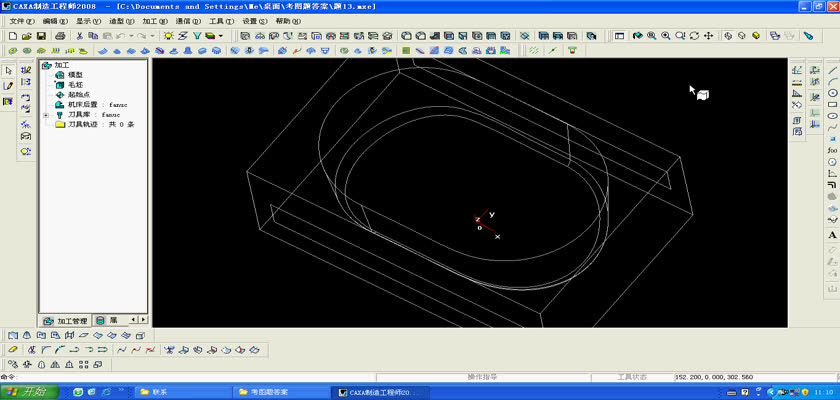Switch to wireframe display mode icon
The width and height of the screenshot is (840, 400).
(728, 36)
